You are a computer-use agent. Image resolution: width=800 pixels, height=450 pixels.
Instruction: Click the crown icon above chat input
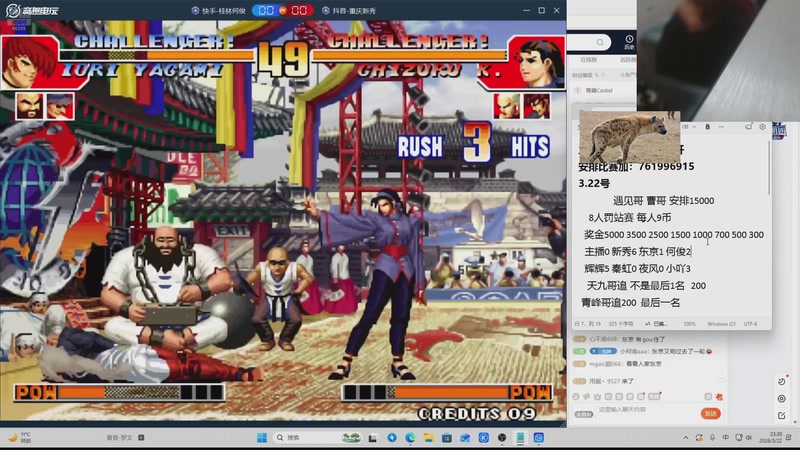coord(597,396)
